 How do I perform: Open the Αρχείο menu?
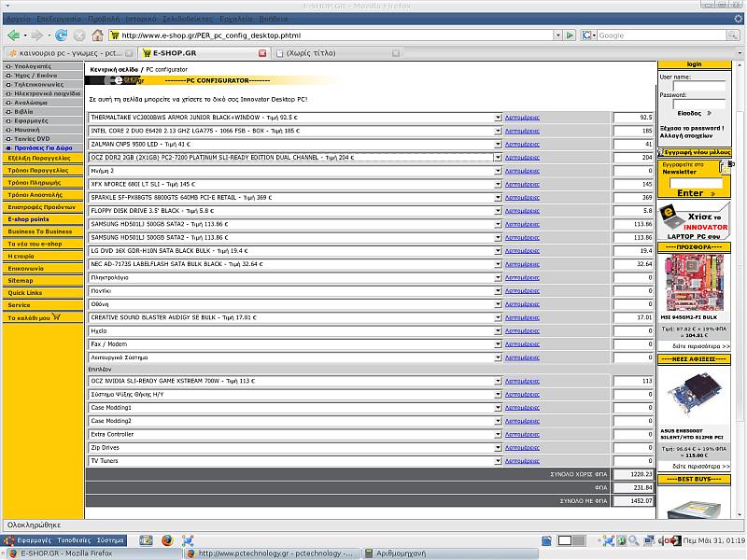[x=19, y=19]
